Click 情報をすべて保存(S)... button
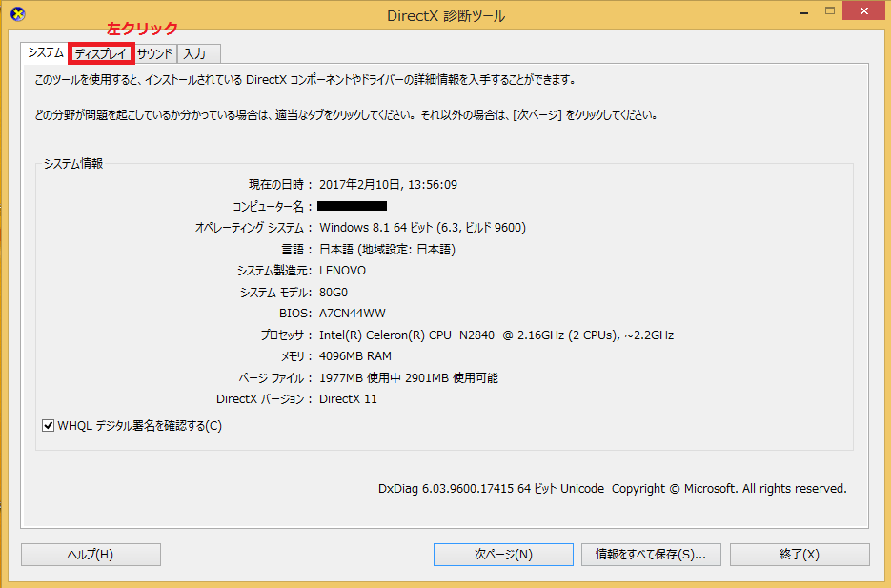This screenshot has height=588, width=891. click(x=651, y=555)
